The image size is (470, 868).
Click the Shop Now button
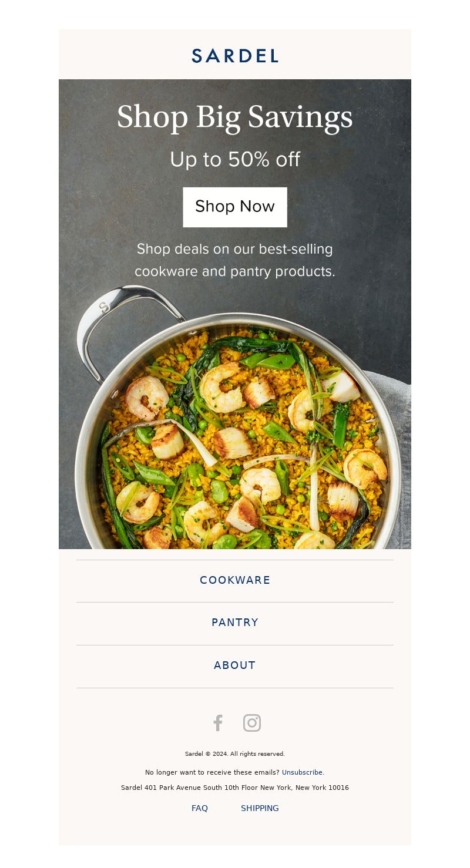pyautogui.click(x=235, y=207)
